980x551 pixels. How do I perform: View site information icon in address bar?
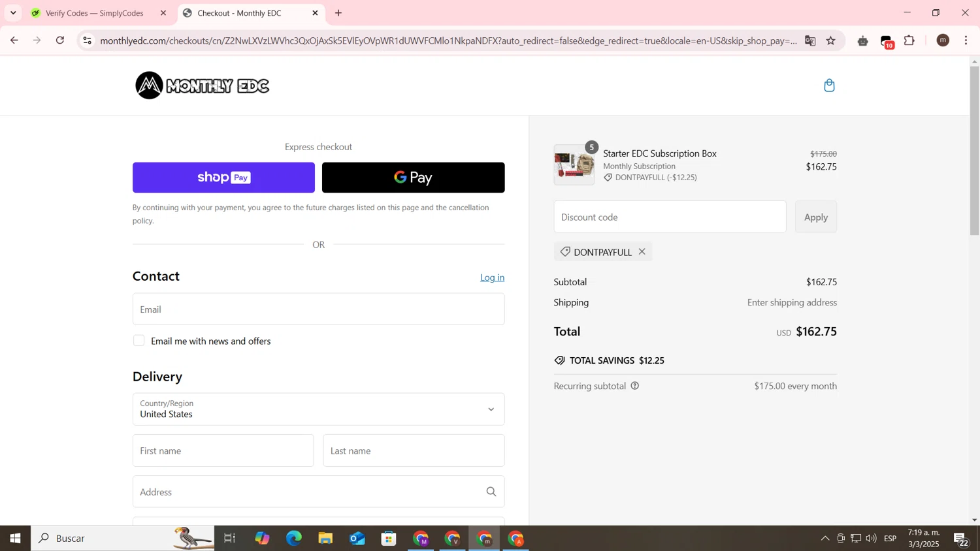click(x=87, y=40)
